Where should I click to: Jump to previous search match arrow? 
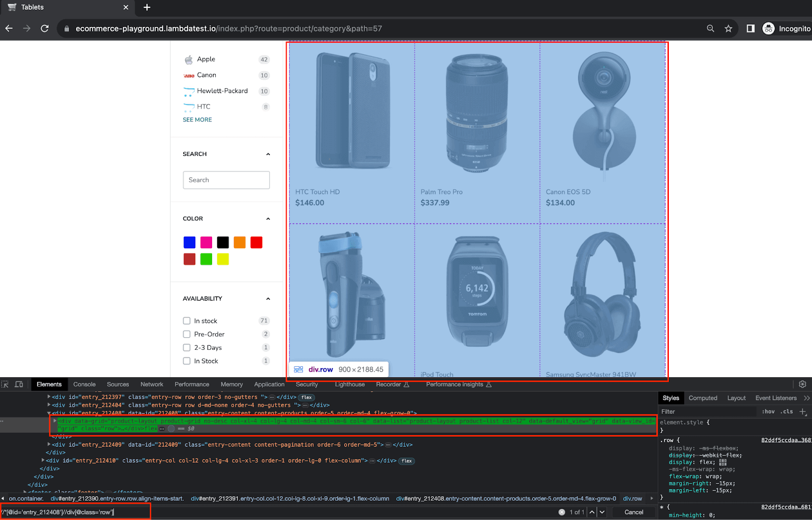[592, 512]
